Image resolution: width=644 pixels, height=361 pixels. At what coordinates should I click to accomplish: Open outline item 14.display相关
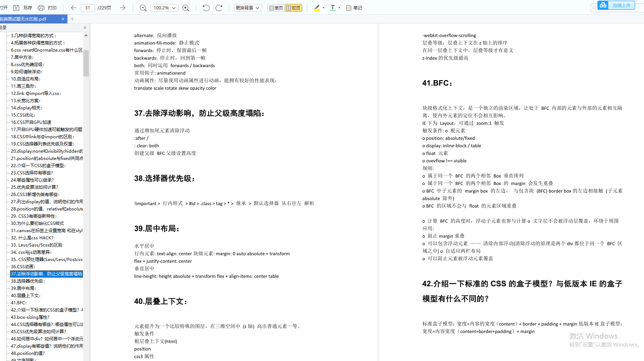pyautogui.click(x=26, y=108)
